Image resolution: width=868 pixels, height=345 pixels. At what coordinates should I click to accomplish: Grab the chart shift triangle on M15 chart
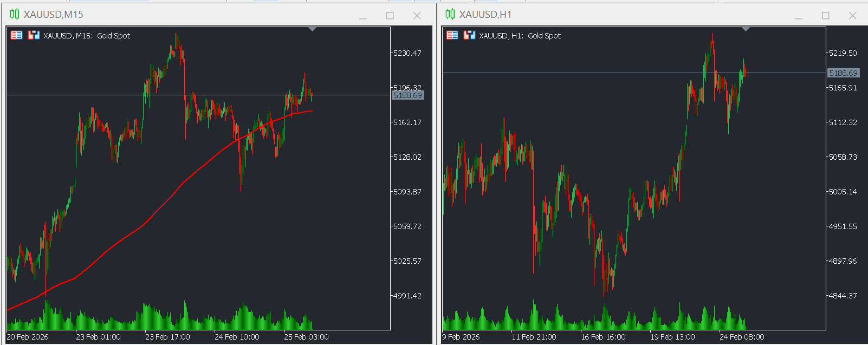pyautogui.click(x=313, y=29)
